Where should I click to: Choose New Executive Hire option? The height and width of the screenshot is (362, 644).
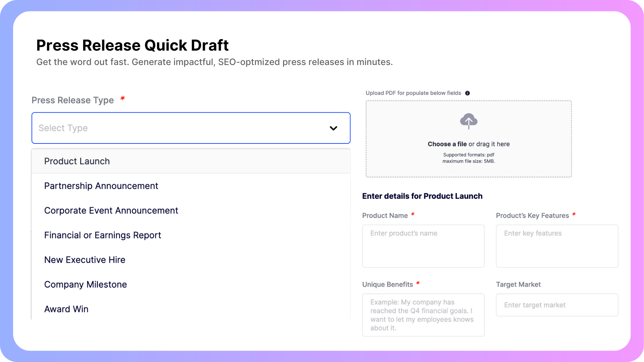(191, 260)
